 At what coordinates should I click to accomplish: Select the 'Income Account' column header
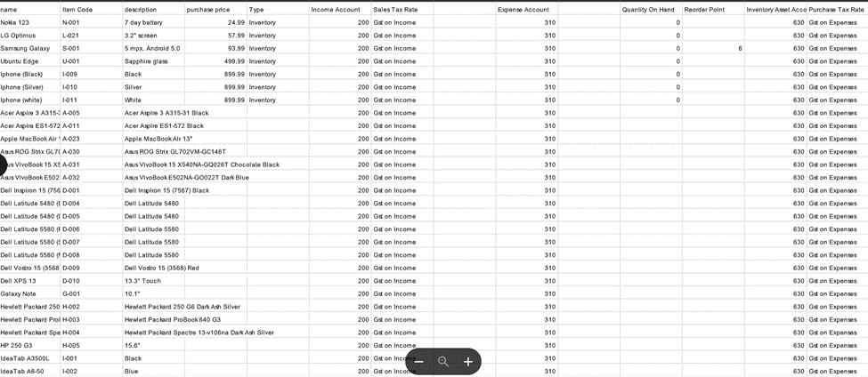click(x=336, y=10)
